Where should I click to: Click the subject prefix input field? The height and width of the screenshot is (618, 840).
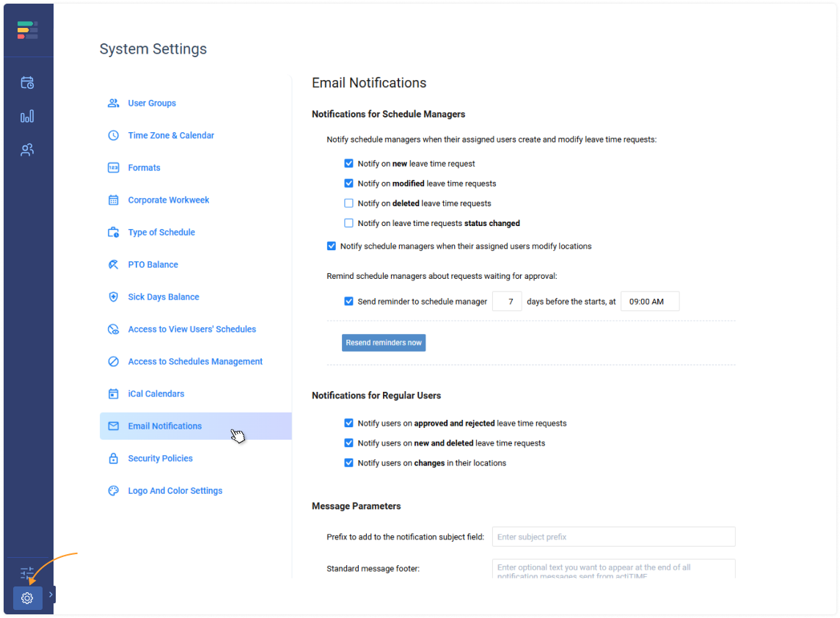pyautogui.click(x=613, y=537)
